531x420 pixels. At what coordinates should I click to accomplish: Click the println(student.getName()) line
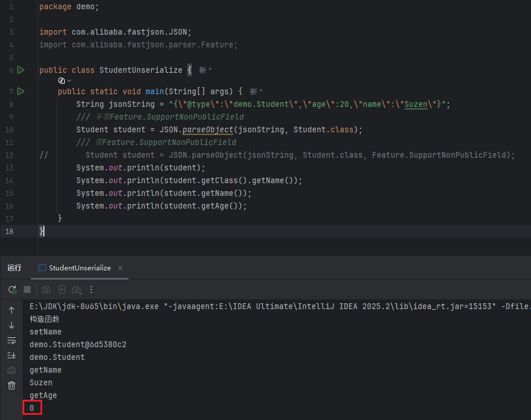(164, 193)
